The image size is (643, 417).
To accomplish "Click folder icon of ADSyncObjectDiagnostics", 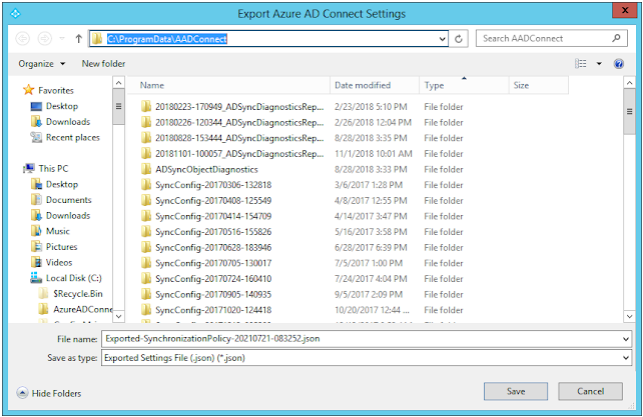I will (146, 169).
